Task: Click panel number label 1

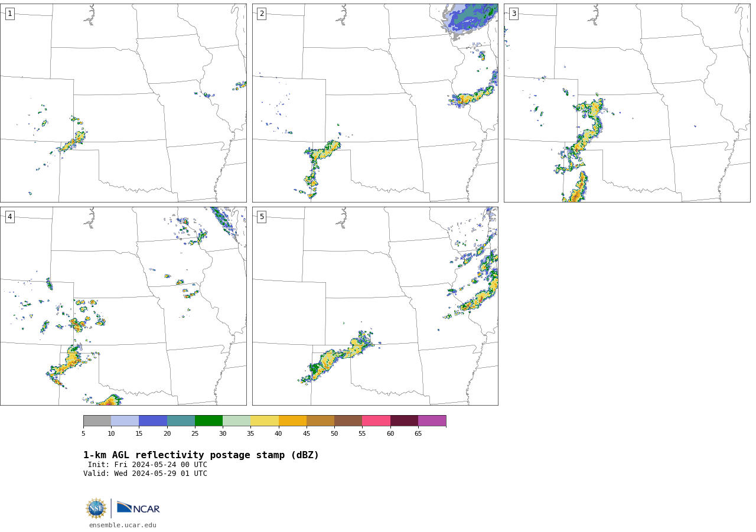Action: pos(9,14)
